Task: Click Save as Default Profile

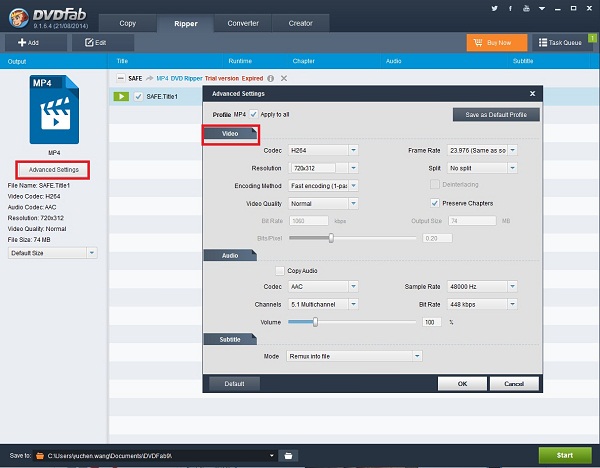Action: point(496,114)
